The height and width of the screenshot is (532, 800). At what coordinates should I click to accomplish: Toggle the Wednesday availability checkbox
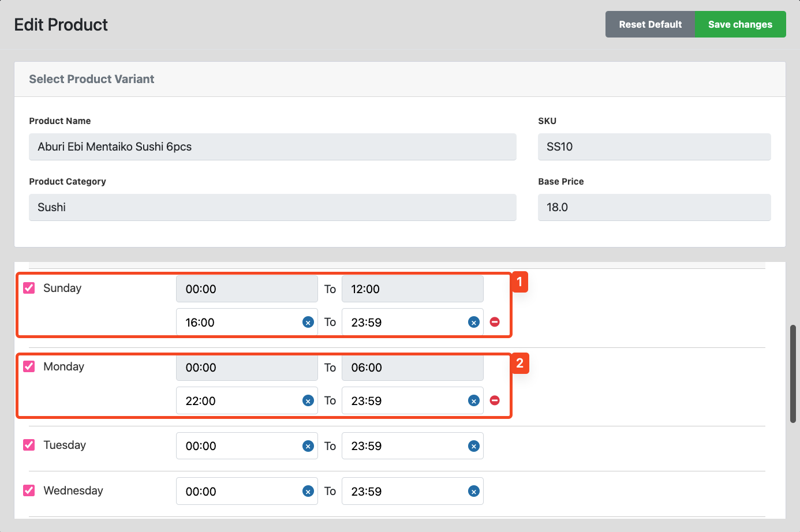[29, 490]
